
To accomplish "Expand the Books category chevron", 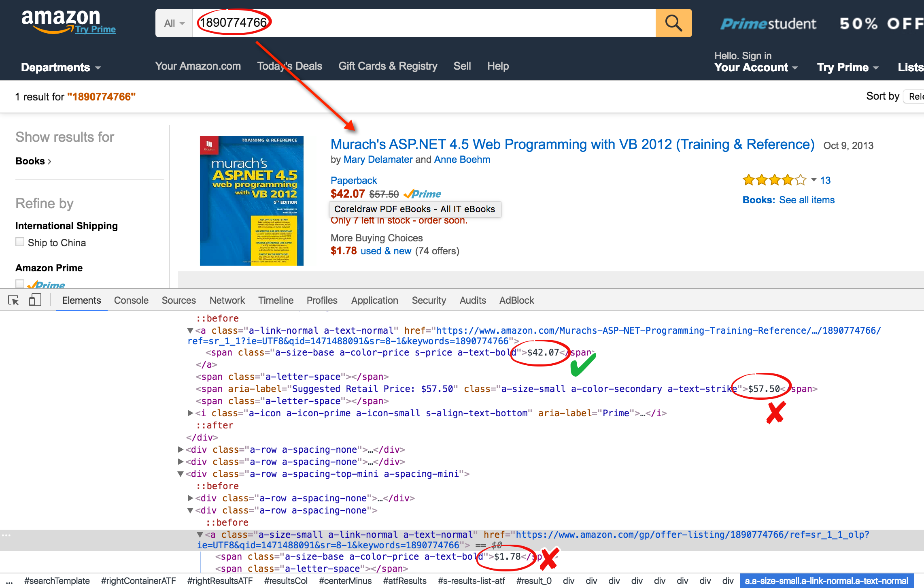I will (49, 162).
